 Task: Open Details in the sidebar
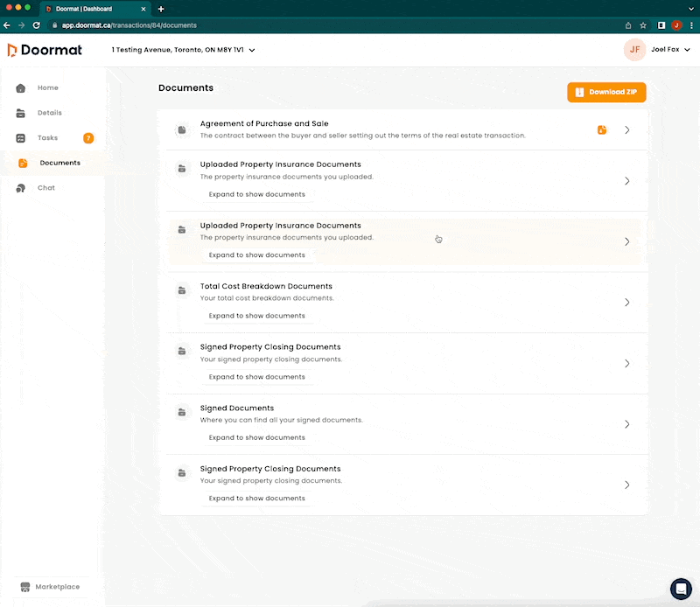49,113
